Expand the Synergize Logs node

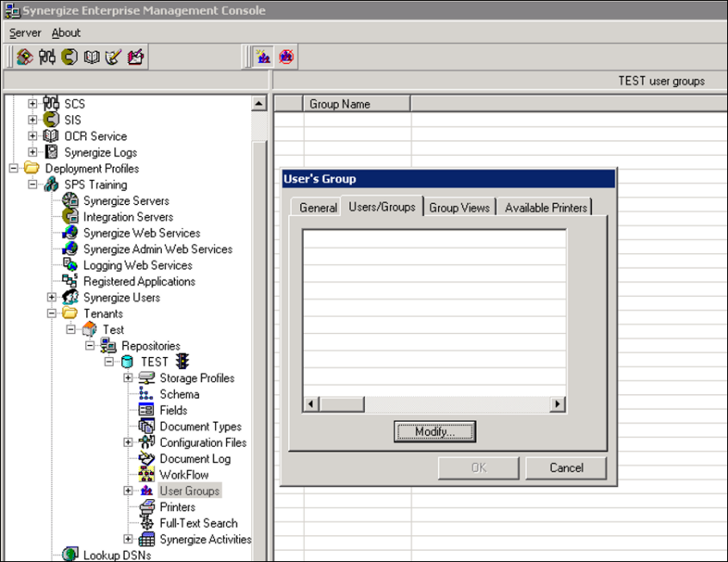click(x=33, y=151)
